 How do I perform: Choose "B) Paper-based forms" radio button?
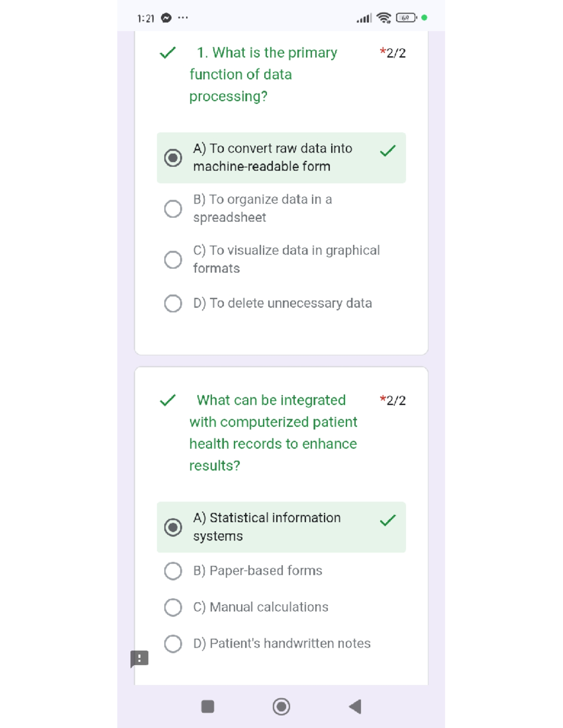[x=173, y=571]
